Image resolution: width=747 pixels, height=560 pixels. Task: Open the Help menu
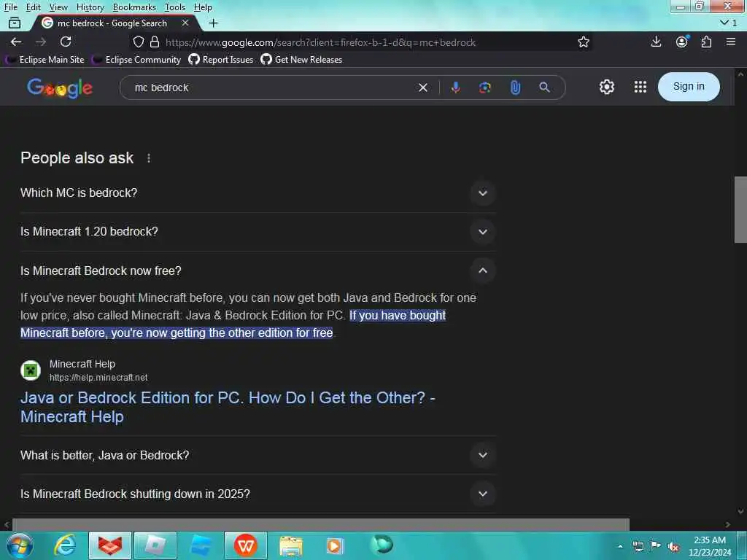click(203, 7)
